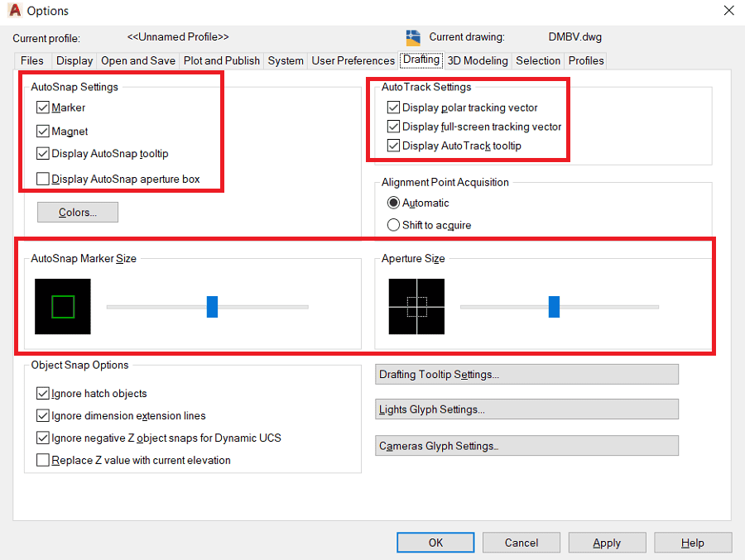Select the Automatic alignment radio button

pyautogui.click(x=393, y=203)
